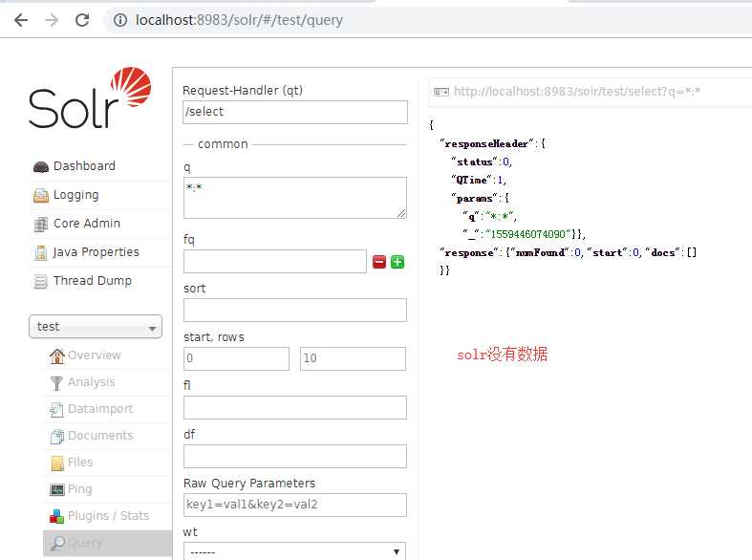This screenshot has width=752, height=560.
Task: Click the Thread Dump icon
Action: pos(41,281)
